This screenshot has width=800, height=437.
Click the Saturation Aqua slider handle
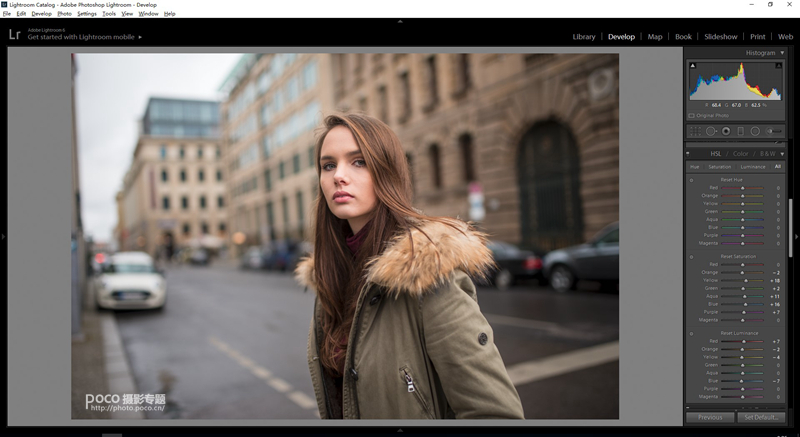click(x=744, y=296)
